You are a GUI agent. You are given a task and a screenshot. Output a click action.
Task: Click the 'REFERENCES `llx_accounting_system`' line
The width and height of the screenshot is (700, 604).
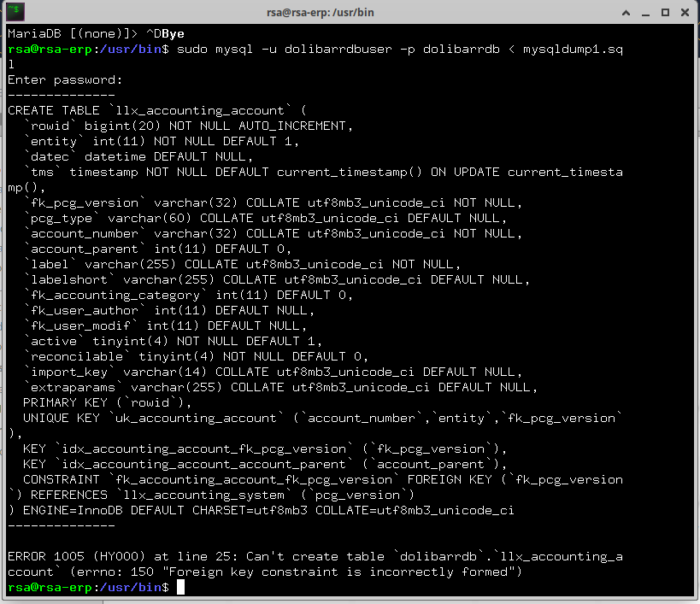[211, 496]
